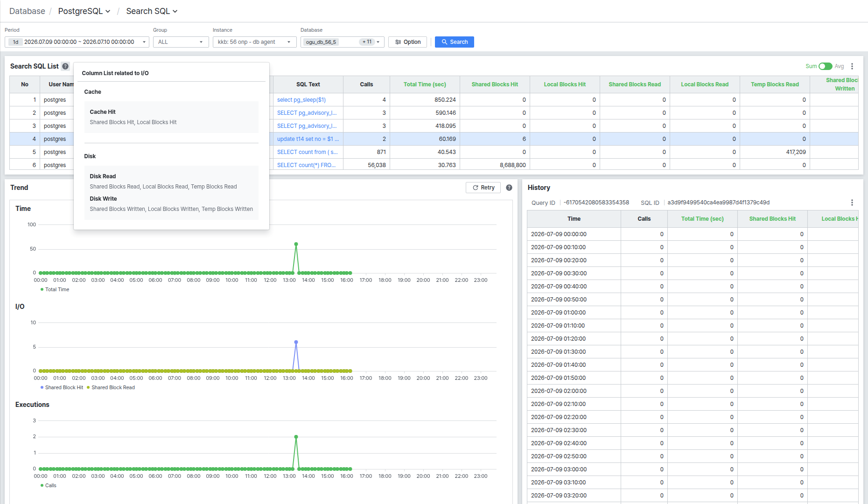
Task: Sort by Total Time (sec) column header
Action: 425,84
